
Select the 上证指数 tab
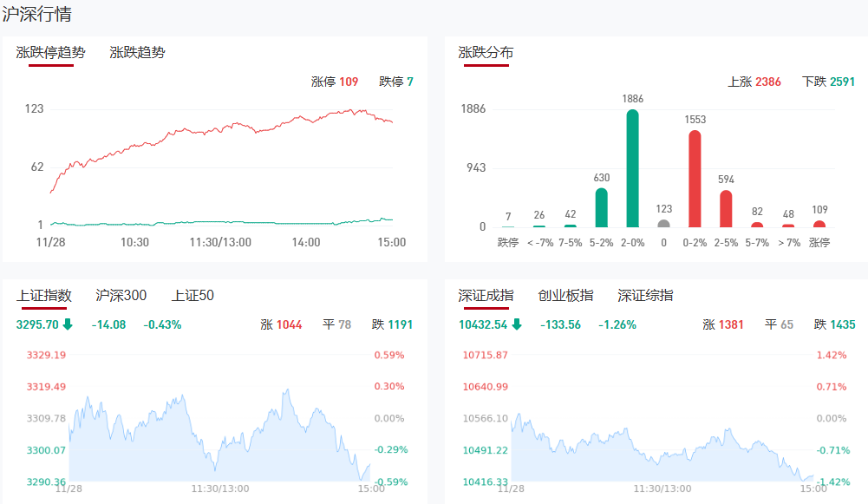(43, 296)
